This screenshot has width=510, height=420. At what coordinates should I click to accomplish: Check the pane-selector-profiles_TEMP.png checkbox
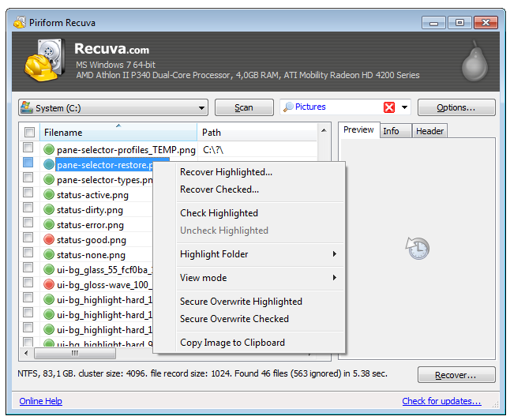(x=28, y=148)
